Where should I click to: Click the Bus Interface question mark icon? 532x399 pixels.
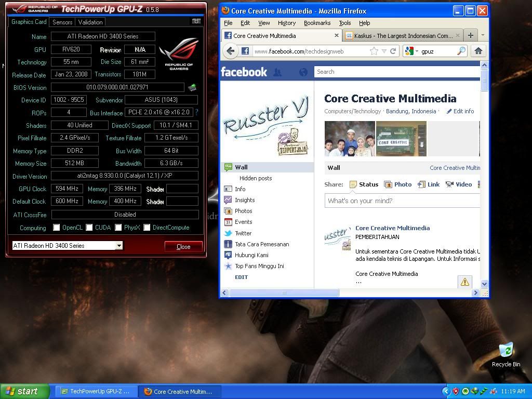coord(196,112)
